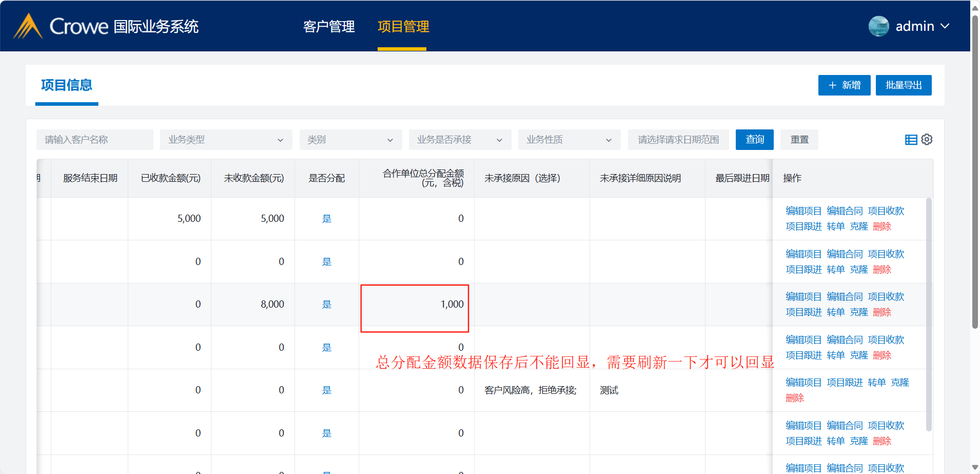Switch to the 客户管理 menu
The height and width of the screenshot is (474, 980).
point(329,27)
